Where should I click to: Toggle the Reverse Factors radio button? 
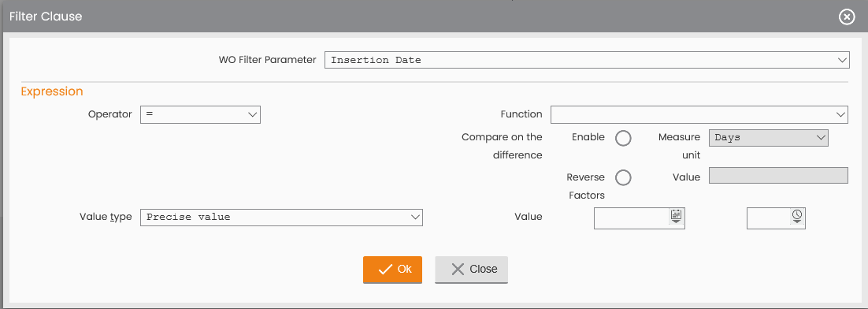[x=623, y=178]
